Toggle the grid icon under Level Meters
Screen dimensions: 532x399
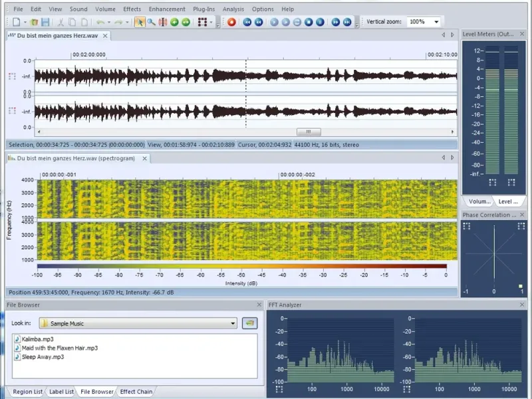493,182
